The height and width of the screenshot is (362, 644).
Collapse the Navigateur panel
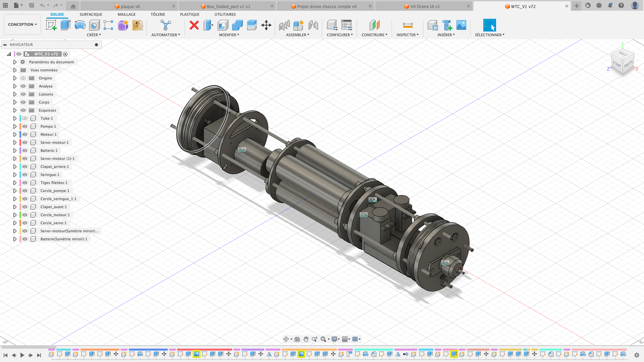(5, 45)
